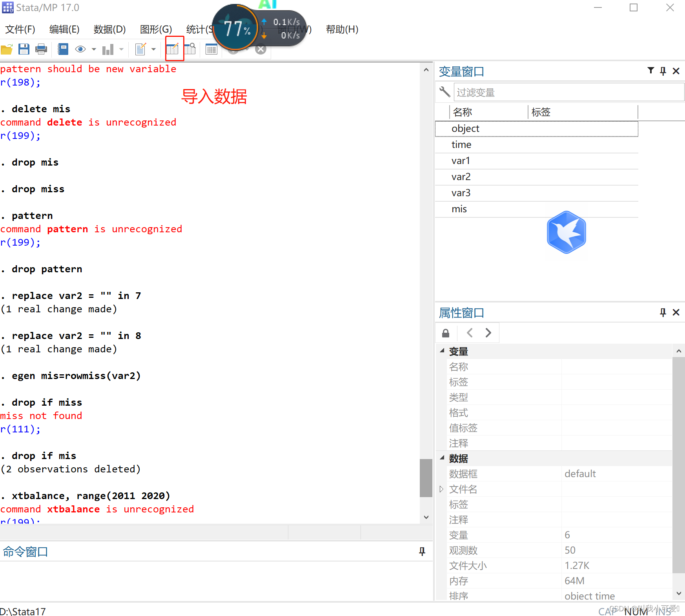
Task: Click the Do-file Editor icon
Action: (140, 49)
